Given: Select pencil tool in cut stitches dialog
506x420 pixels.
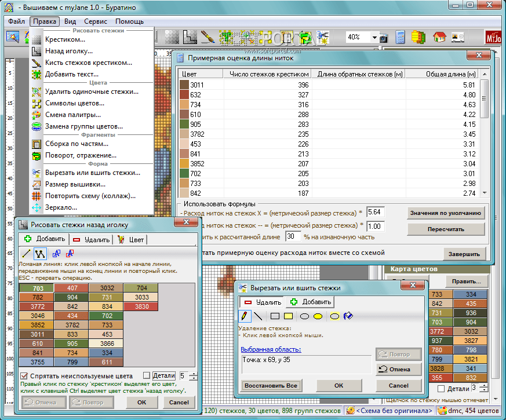Looking at the screenshot, I should click(x=244, y=316).
